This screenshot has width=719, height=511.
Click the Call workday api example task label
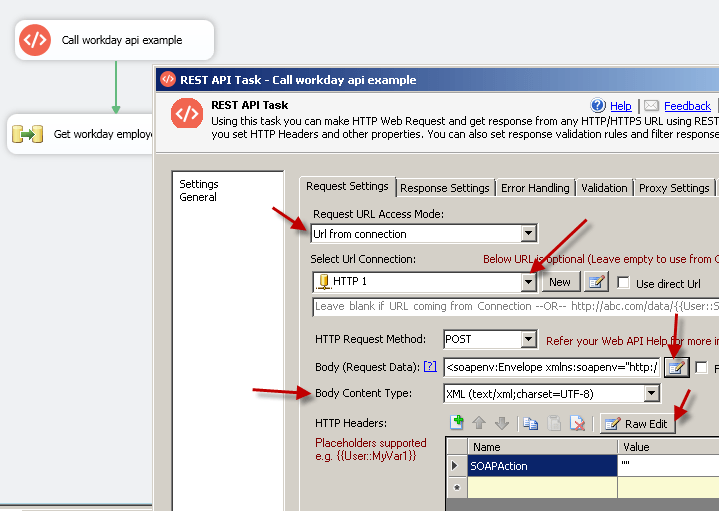click(122, 40)
